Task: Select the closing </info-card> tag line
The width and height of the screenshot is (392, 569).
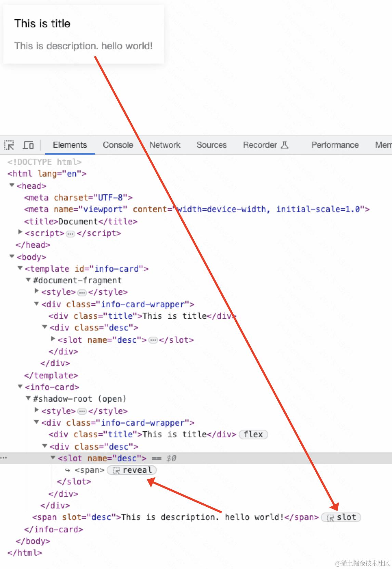Action: (53, 530)
